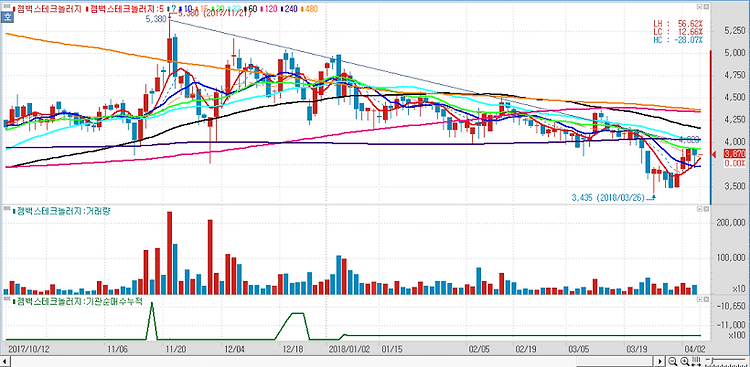The height and width of the screenshot is (367, 750).
Task: Click the 2018/01/02 date axis label
Action: point(351,349)
